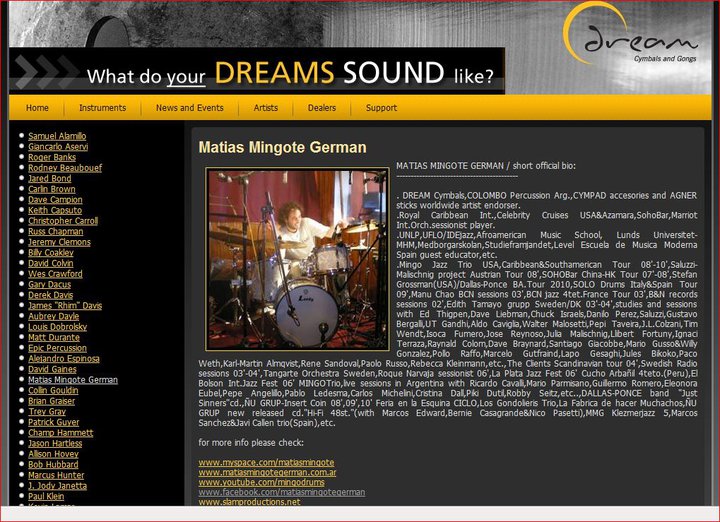Open the Instruments menu
Screen dimensions: 720x522
pyautogui.click(x=102, y=108)
